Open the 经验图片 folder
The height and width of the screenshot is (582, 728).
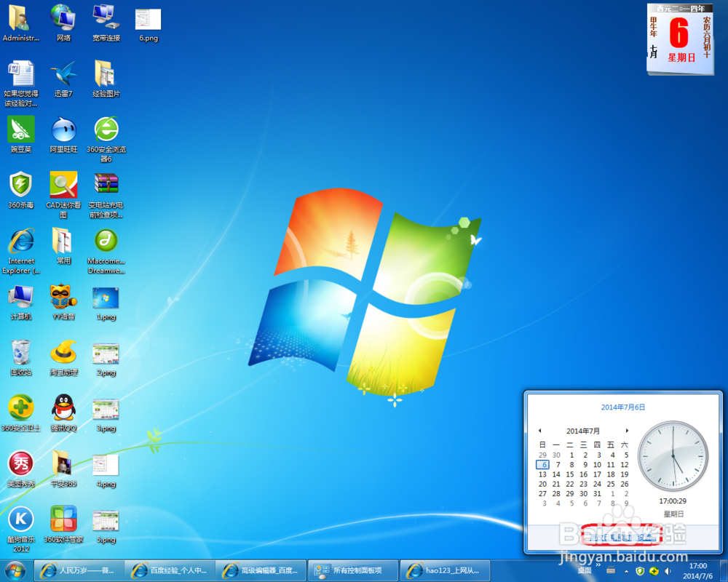point(106,79)
